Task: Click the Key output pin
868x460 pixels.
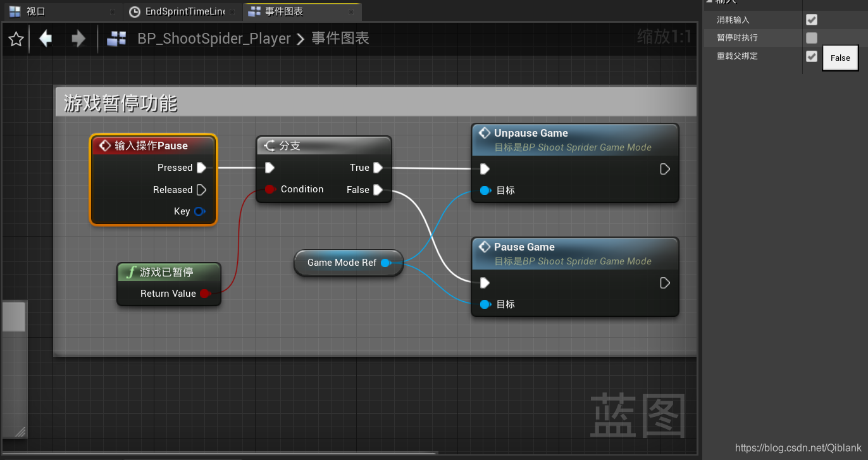Action: coord(199,211)
